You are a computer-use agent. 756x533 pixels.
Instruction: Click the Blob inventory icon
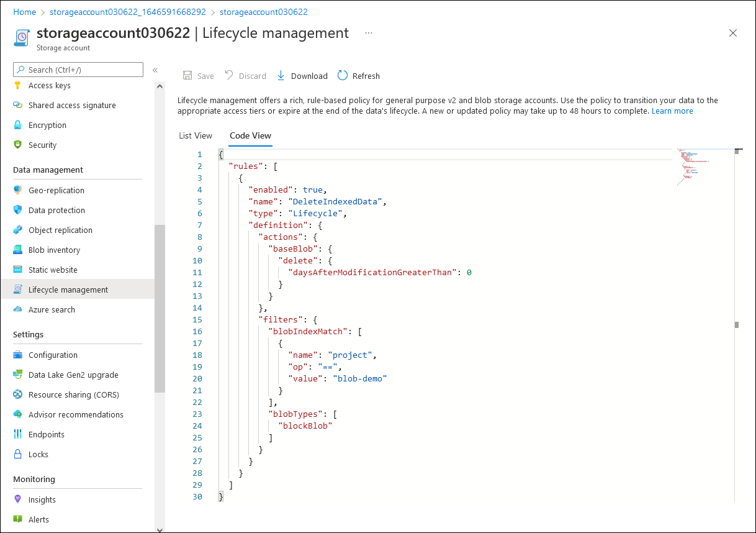[17, 250]
